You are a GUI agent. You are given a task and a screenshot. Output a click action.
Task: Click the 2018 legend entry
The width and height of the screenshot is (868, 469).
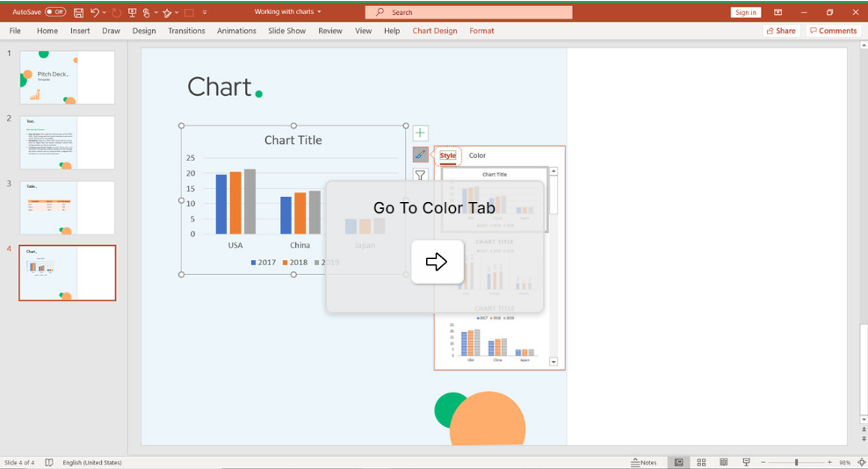[x=294, y=263]
